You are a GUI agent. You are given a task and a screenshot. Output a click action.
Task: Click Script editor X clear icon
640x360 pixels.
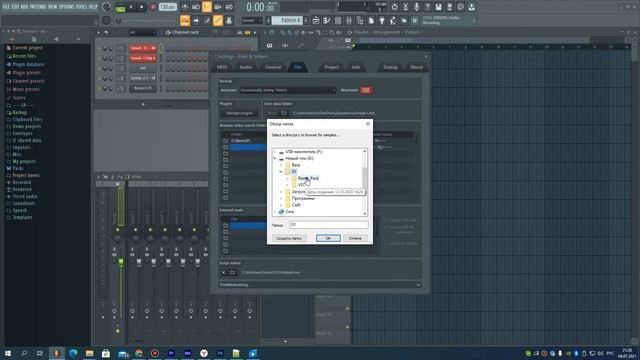(223, 272)
